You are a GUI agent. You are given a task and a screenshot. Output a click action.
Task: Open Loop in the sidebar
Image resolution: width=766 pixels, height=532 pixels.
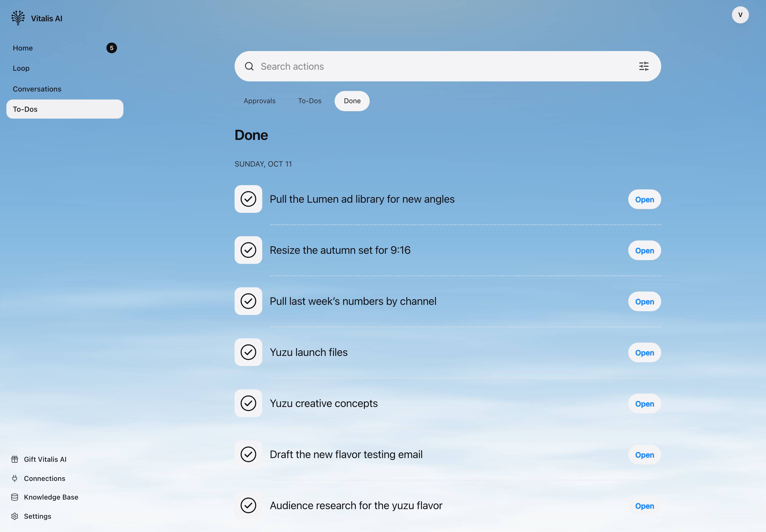pos(65,68)
